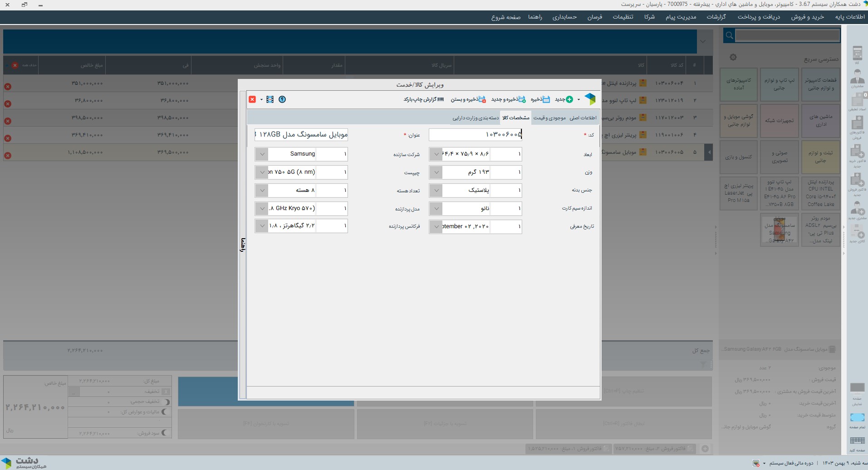Click ذخیره و جدید (Save and New)
This screenshot has height=470, width=868.
[x=508, y=99]
